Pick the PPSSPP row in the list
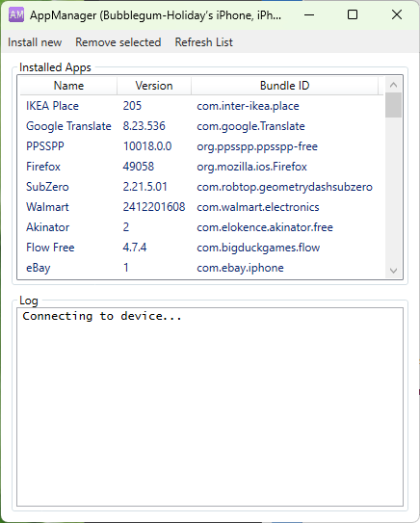The width and height of the screenshot is (420, 523). coord(201,146)
